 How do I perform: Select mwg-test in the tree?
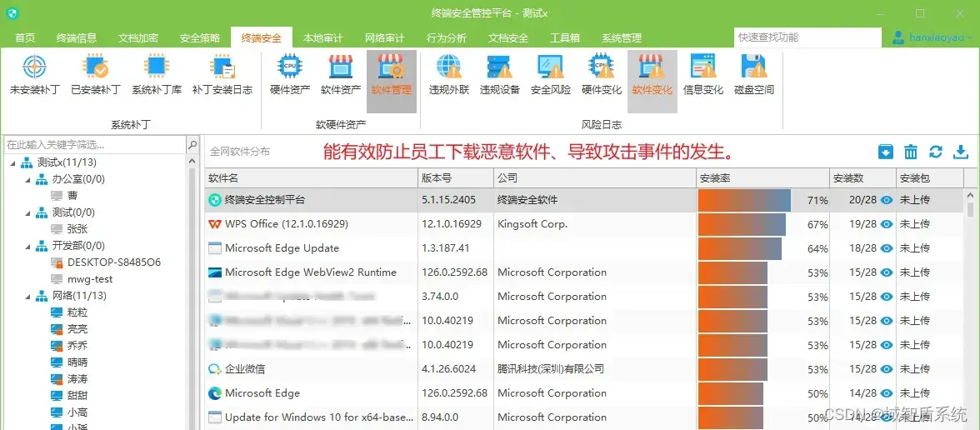point(90,279)
